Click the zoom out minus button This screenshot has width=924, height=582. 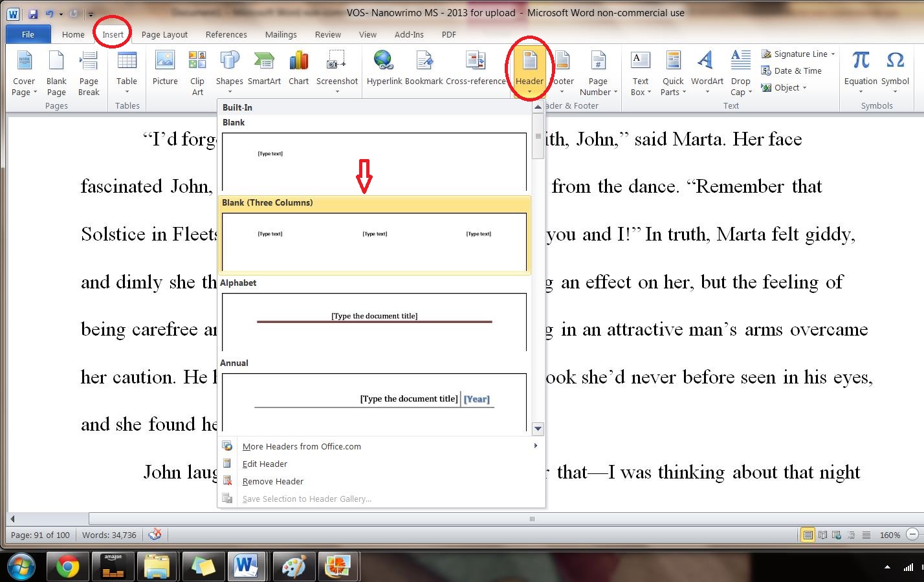(x=912, y=535)
